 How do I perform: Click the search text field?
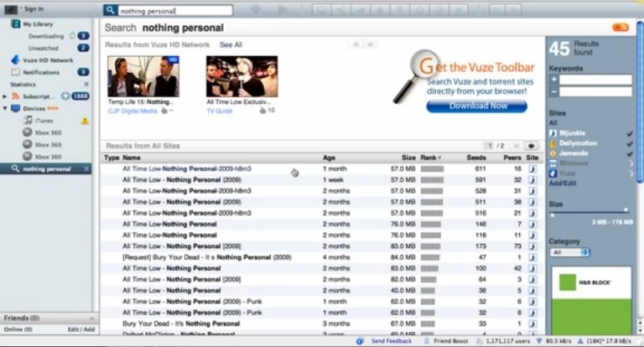tap(175, 11)
